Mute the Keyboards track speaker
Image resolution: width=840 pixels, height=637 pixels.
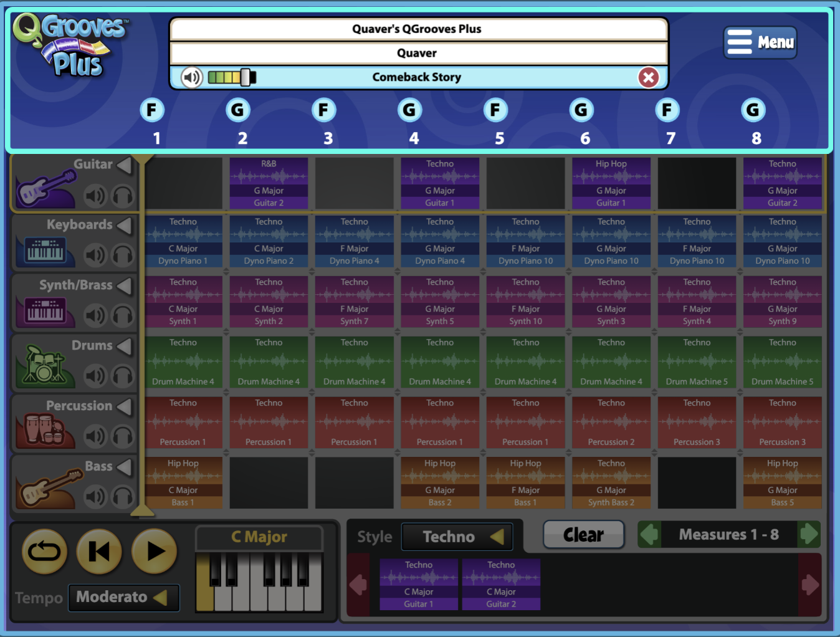point(95,255)
